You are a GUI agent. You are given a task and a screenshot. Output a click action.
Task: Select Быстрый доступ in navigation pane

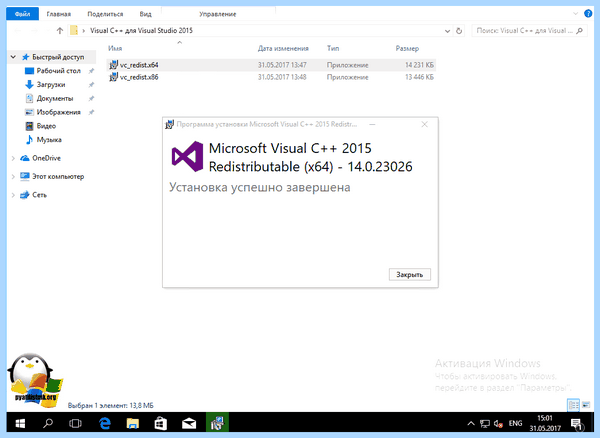(58, 57)
